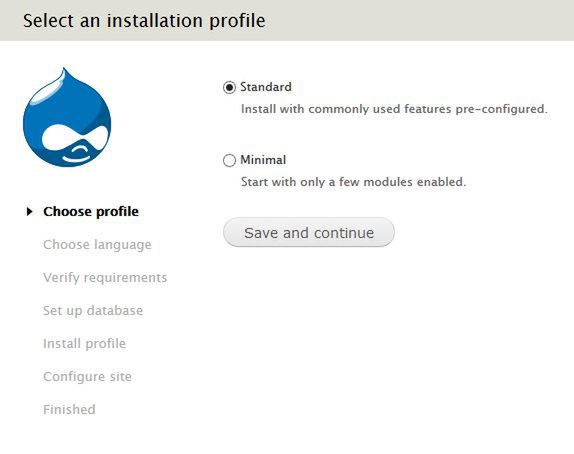Select the Choose language step
Screen dimensions: 574x454
[97, 245]
